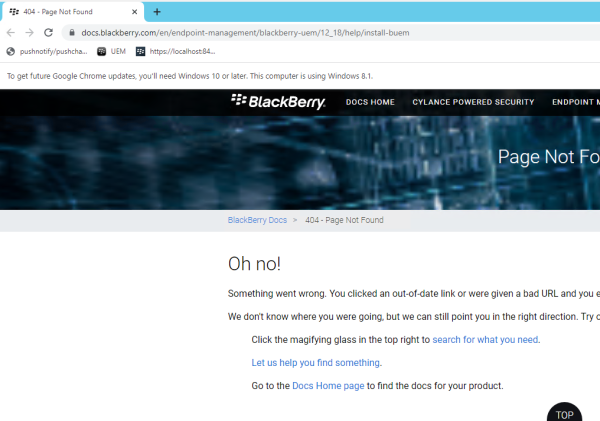Open the https://localhost:84... bookmark
Screen dimensions: 600x421
click(x=176, y=51)
